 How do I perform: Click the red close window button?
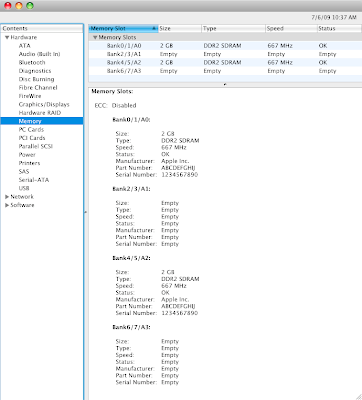[8, 5]
